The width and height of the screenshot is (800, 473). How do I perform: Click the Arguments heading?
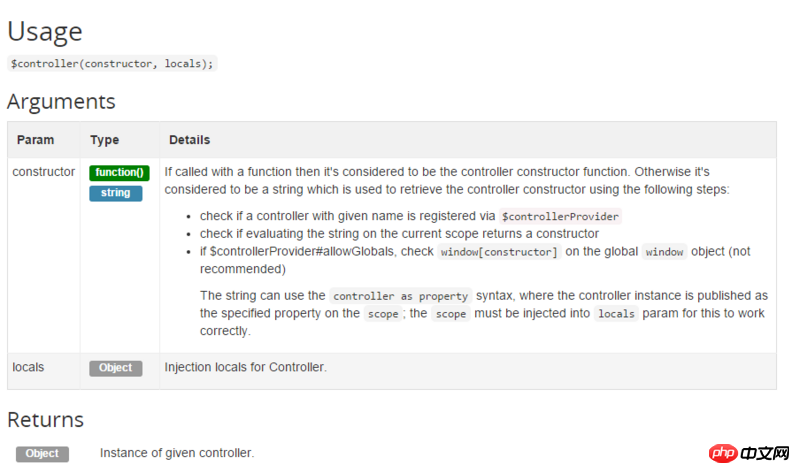[61, 101]
